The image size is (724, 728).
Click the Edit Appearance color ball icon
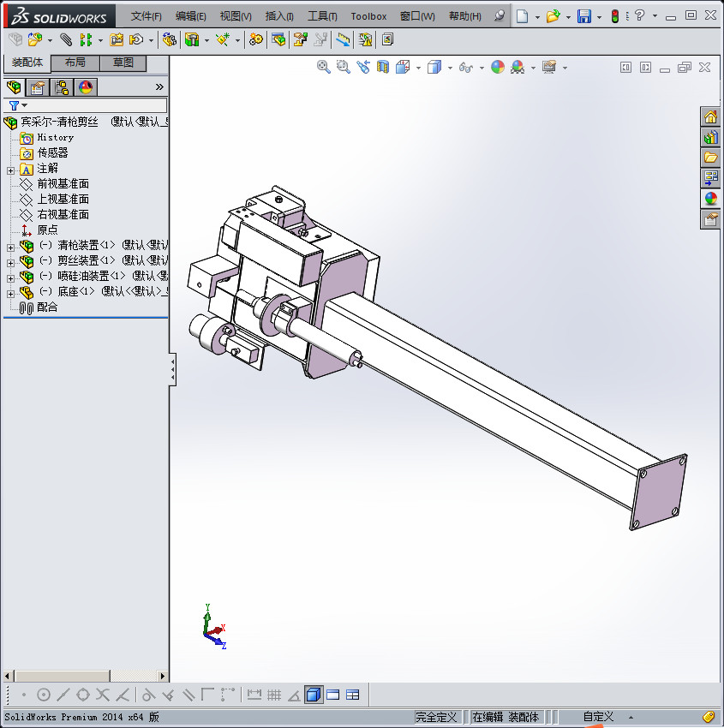coord(497,68)
